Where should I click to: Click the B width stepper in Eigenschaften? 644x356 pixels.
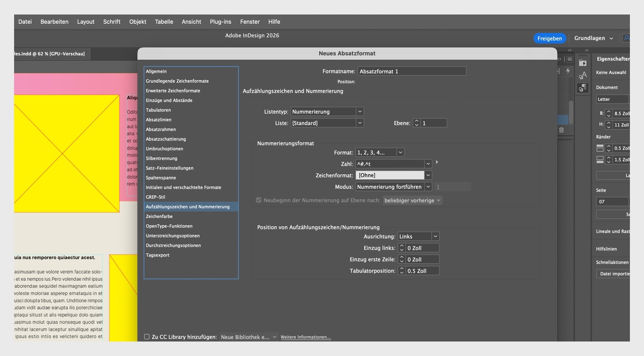[609, 114]
